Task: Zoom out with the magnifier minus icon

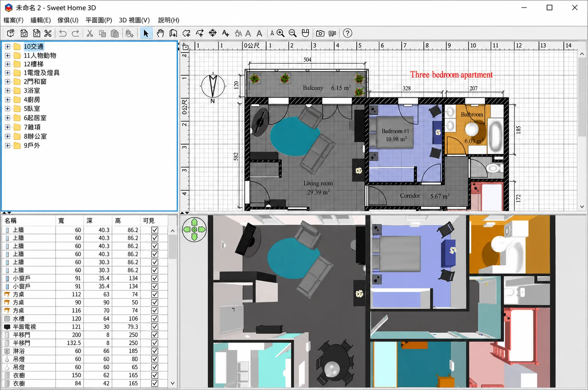Action: click(293, 33)
